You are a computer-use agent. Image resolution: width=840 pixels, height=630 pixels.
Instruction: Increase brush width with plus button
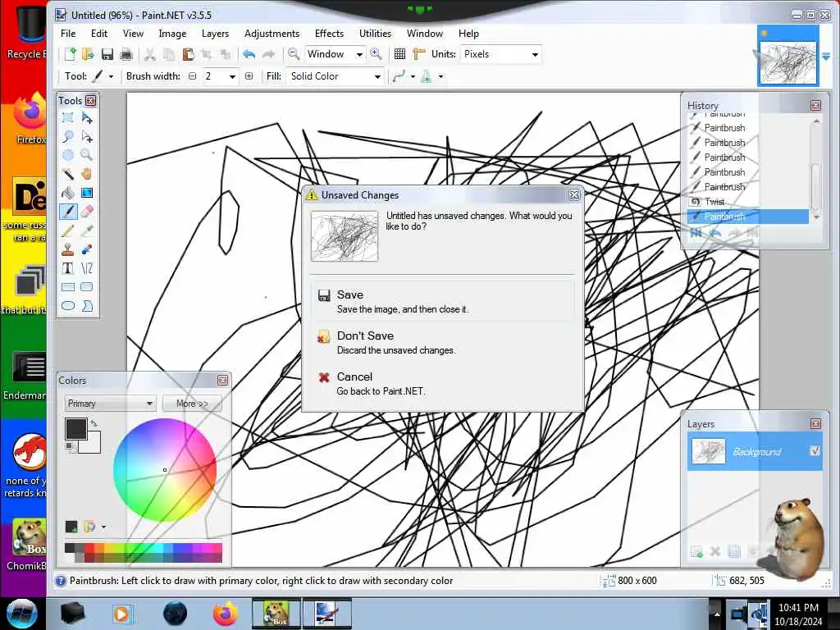click(x=249, y=76)
